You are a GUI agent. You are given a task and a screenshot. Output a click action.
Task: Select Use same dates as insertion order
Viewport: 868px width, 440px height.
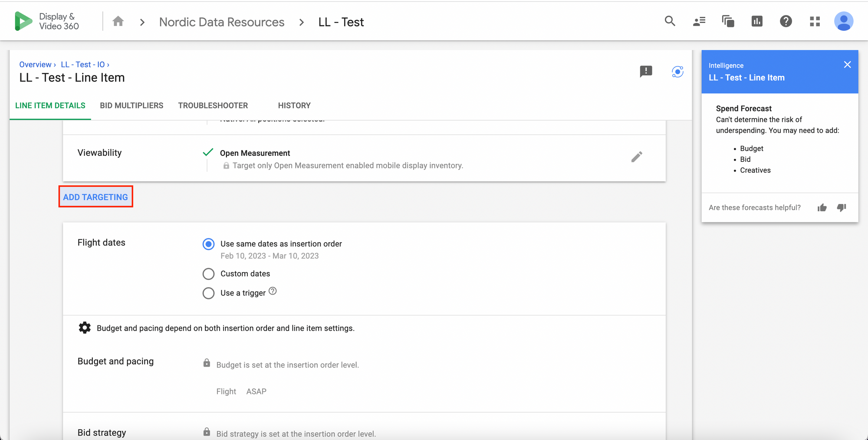pyautogui.click(x=209, y=244)
